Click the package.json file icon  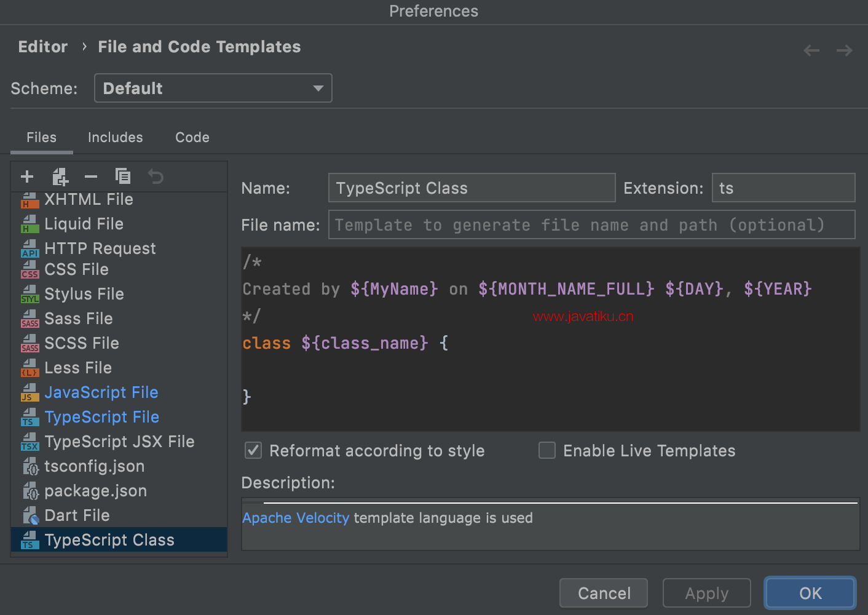[31, 491]
